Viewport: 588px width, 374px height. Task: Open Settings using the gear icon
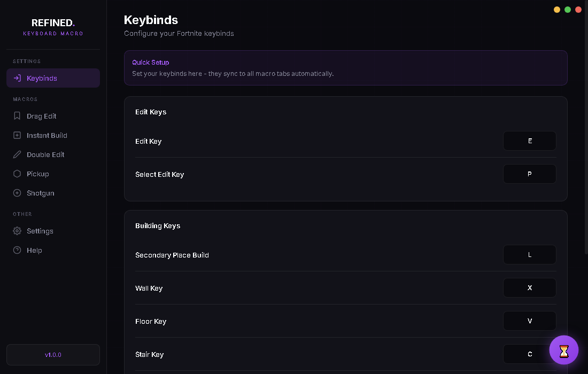tap(17, 231)
